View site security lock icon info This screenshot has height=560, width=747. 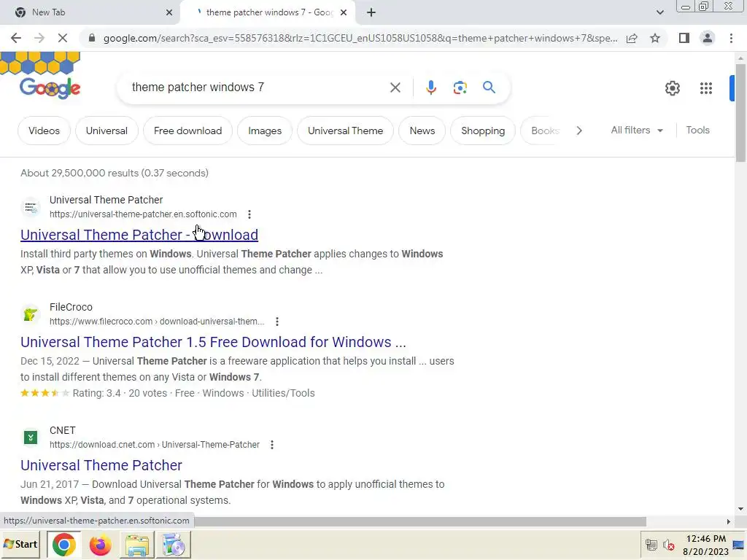[92, 38]
